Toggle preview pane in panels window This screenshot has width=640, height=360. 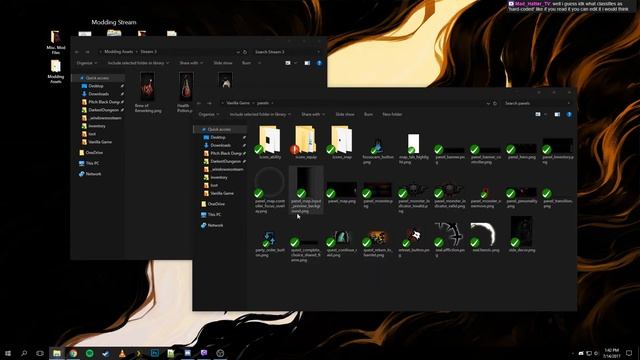click(557, 115)
